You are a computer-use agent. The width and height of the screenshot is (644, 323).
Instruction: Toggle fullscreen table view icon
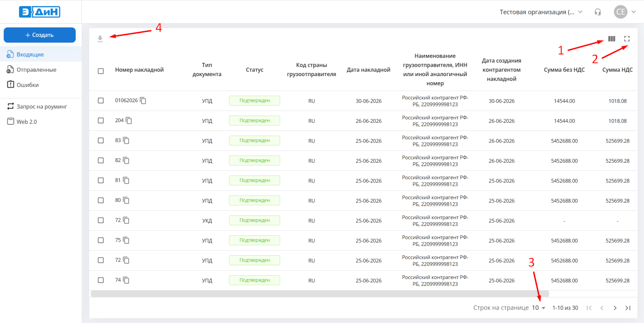[x=627, y=39]
